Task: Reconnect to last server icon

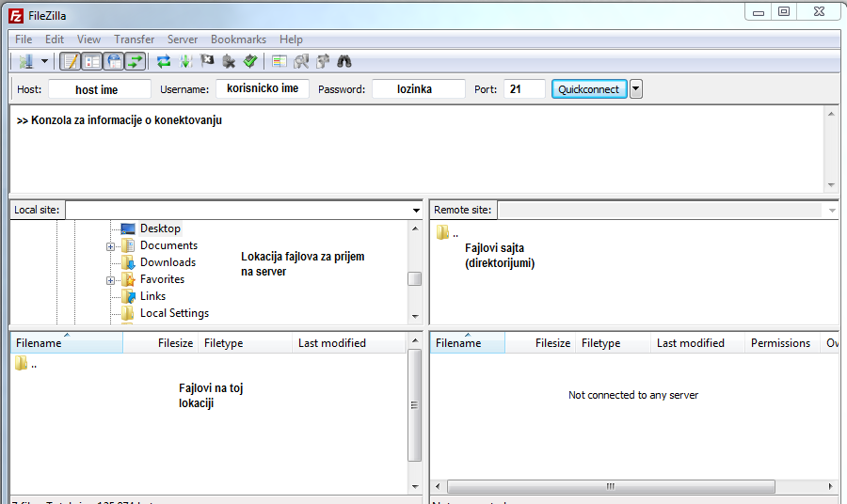Action: click(x=250, y=61)
